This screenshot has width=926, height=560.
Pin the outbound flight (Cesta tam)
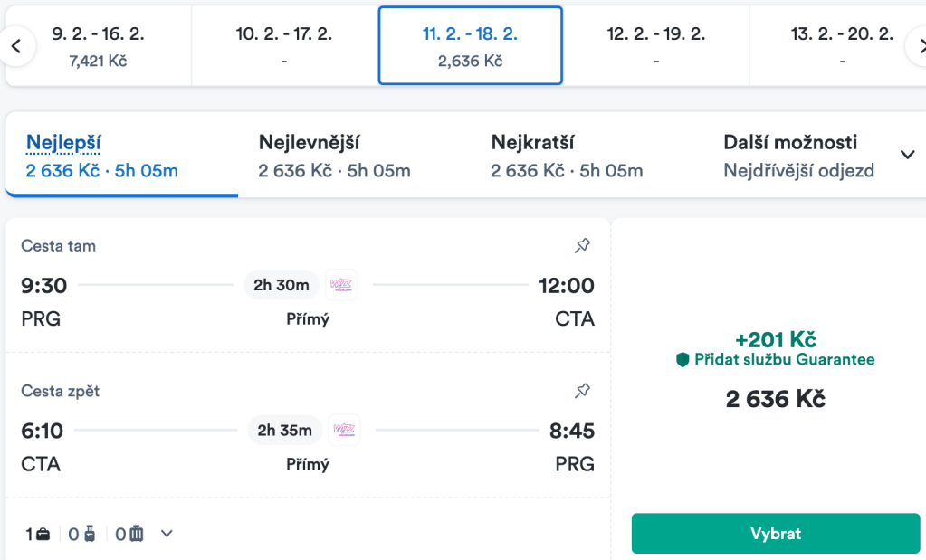[583, 245]
